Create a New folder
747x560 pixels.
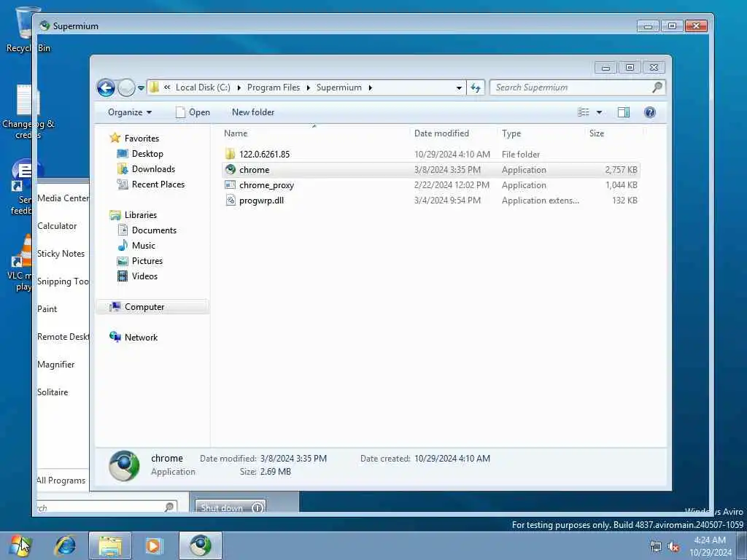pyautogui.click(x=253, y=112)
